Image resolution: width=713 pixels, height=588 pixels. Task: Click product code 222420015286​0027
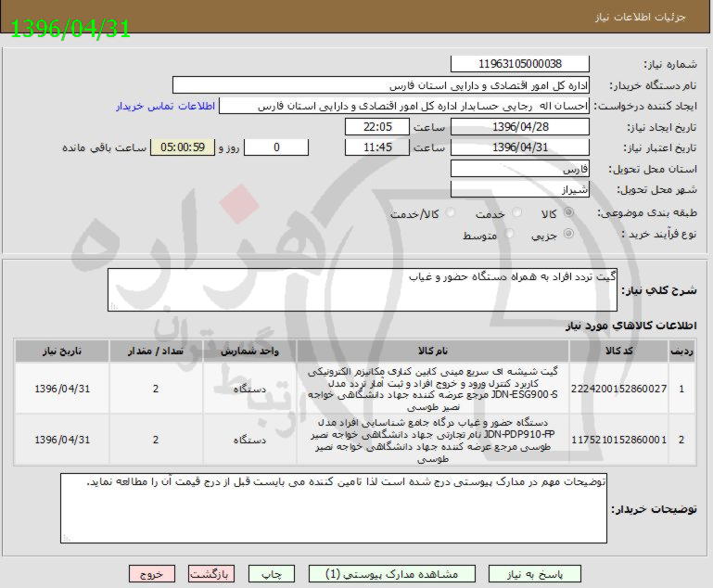point(618,389)
